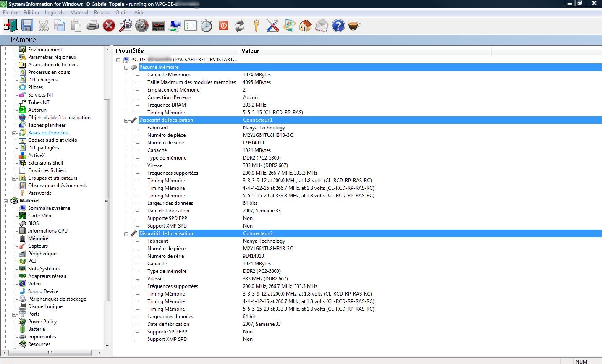602x364 pixels.
Task: Open the speedometer gauge tool icon
Action: (142, 26)
